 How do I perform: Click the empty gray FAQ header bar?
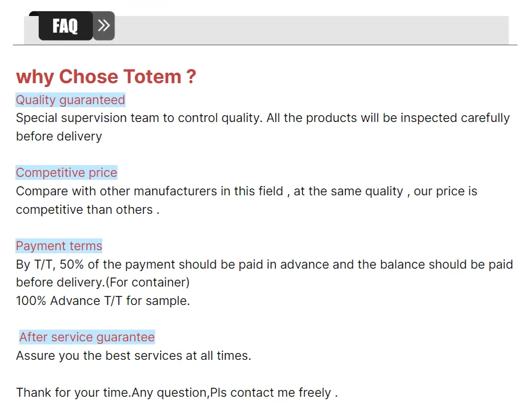click(x=308, y=29)
